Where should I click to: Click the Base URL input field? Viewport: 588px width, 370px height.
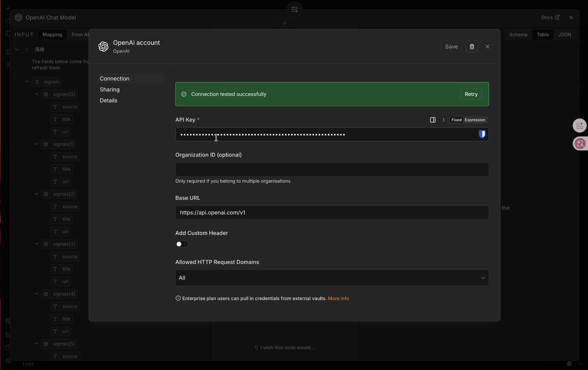[x=332, y=212]
